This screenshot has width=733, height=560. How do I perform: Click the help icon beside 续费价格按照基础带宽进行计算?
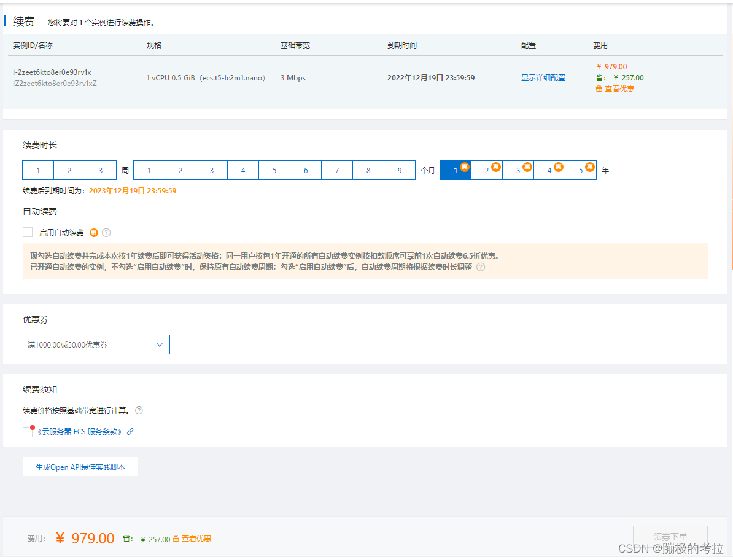(139, 410)
